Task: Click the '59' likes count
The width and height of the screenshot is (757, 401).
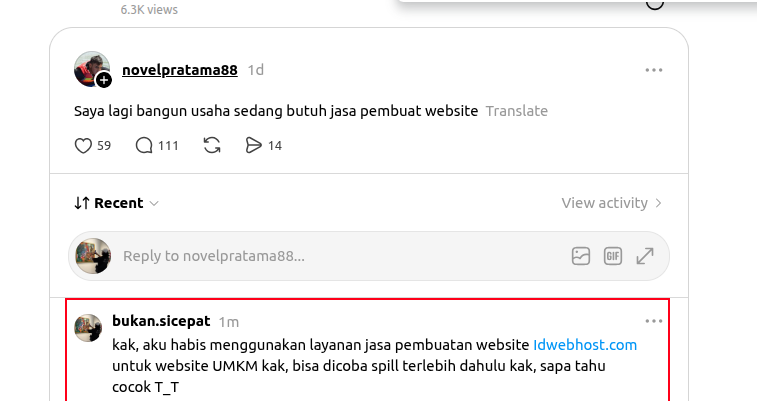Action: (x=104, y=146)
